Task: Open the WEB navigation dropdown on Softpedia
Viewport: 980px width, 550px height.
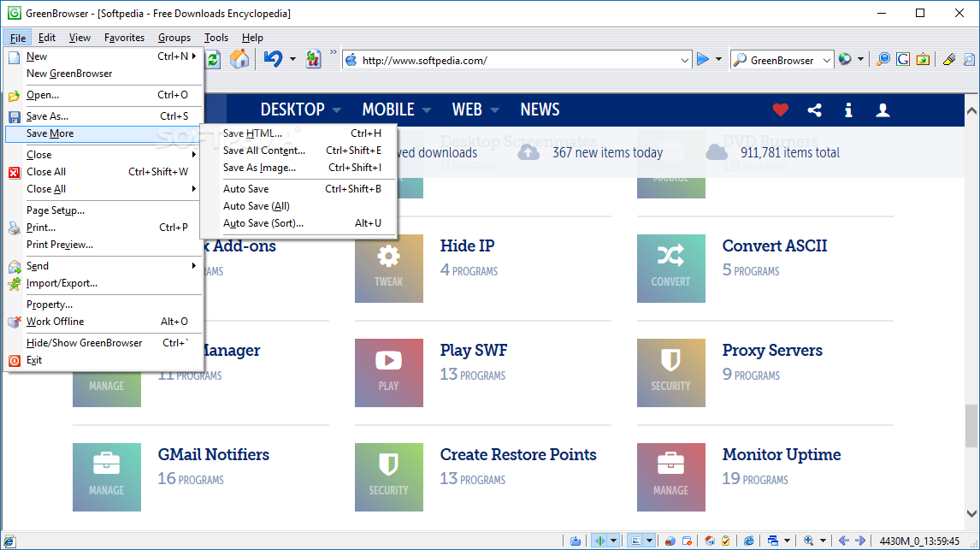Action: [475, 110]
